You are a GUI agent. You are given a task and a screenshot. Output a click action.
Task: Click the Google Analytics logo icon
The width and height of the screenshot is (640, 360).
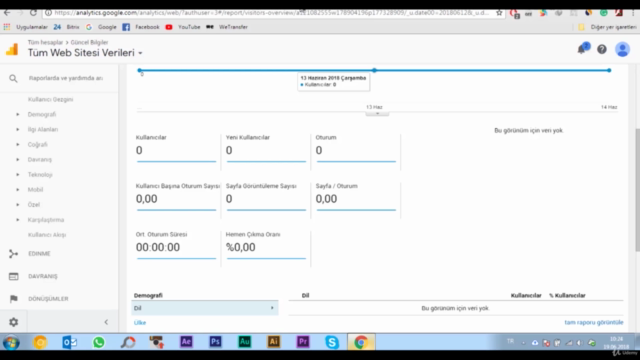(12, 49)
